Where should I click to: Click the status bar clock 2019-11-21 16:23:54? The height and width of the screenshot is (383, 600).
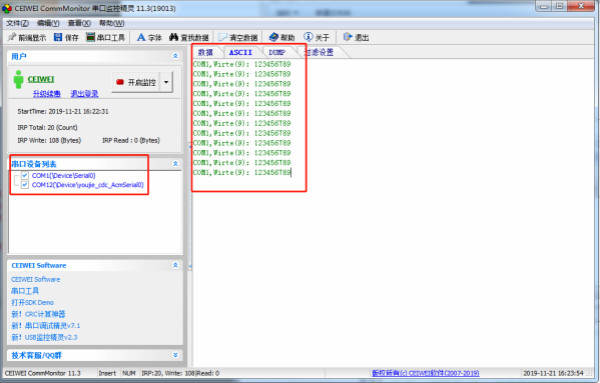pyautogui.click(x=553, y=373)
